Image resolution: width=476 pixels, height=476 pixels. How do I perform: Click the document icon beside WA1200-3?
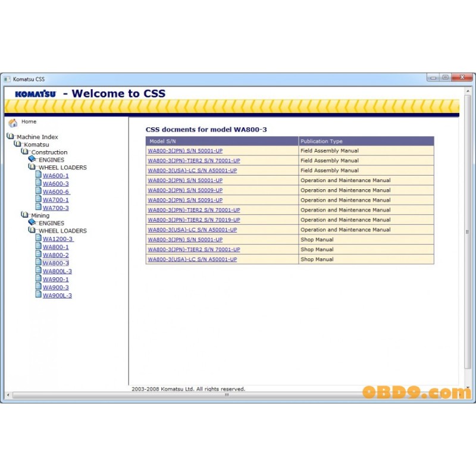(x=39, y=237)
